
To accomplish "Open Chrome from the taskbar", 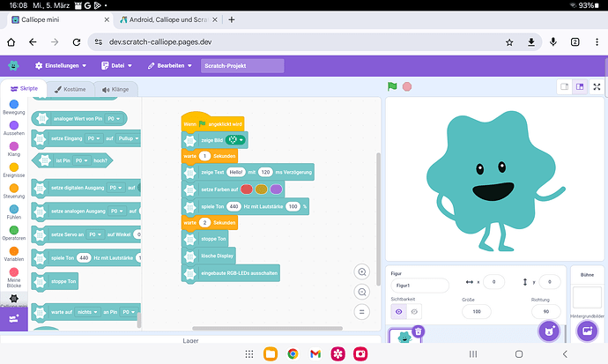I will 293,354.
